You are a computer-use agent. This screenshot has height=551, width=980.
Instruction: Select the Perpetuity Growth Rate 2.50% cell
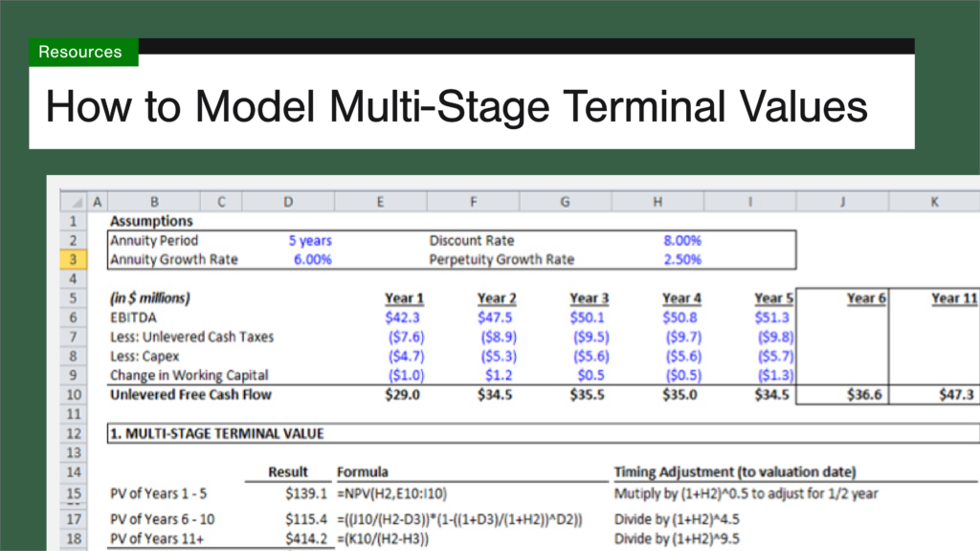coord(681,260)
